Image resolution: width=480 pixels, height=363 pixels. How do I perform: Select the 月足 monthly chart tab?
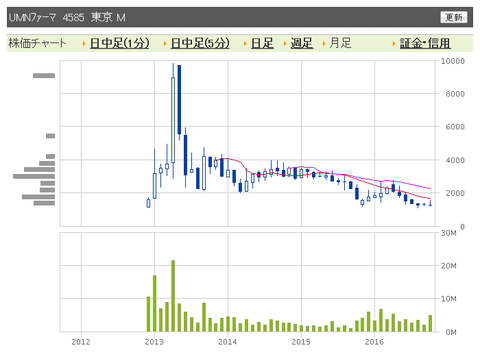[x=340, y=43]
